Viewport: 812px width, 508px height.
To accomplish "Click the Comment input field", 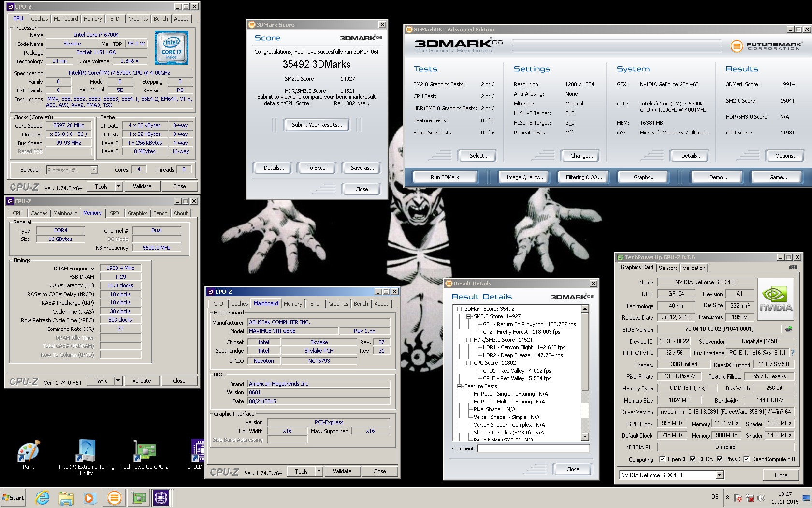I will 533,448.
